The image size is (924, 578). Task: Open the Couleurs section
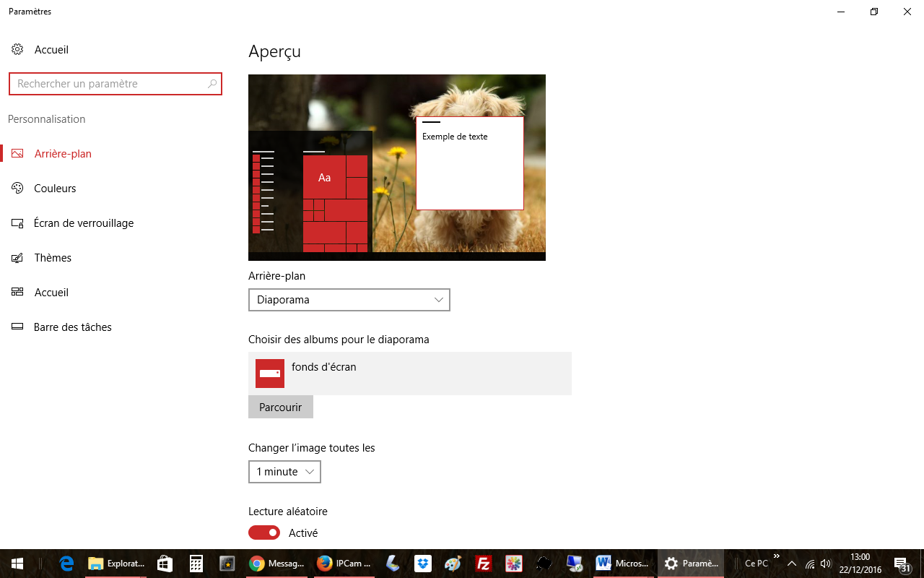point(55,189)
